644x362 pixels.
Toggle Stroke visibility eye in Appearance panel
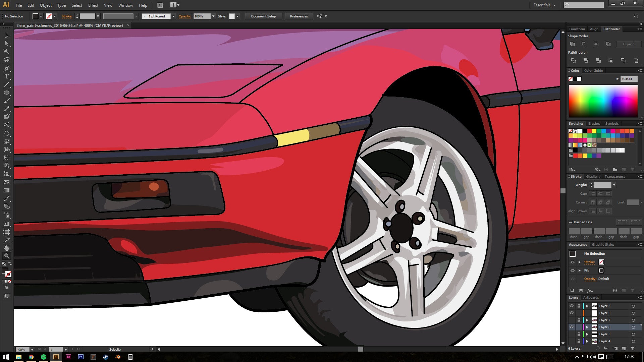(573, 262)
